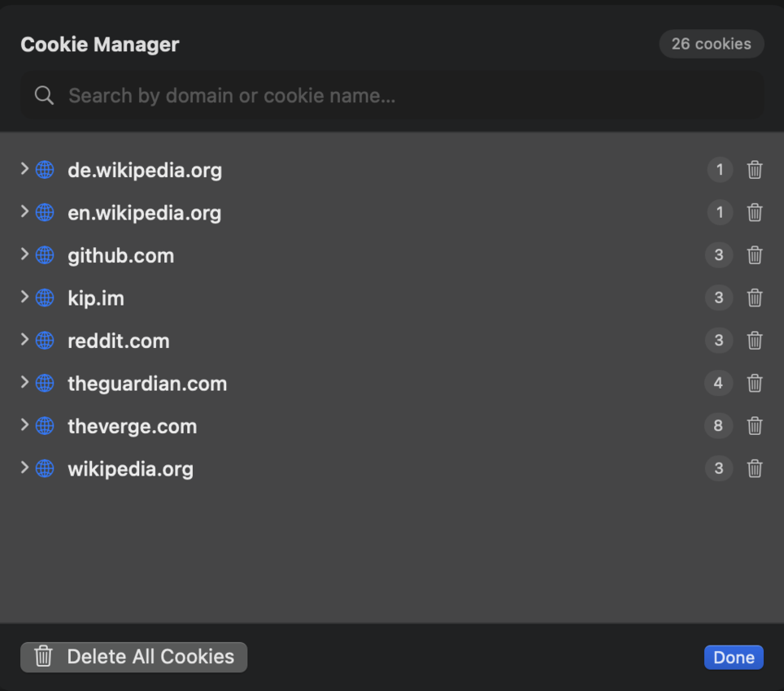Click globe icon beside theverge.com
This screenshot has height=691, width=784.
coord(45,426)
